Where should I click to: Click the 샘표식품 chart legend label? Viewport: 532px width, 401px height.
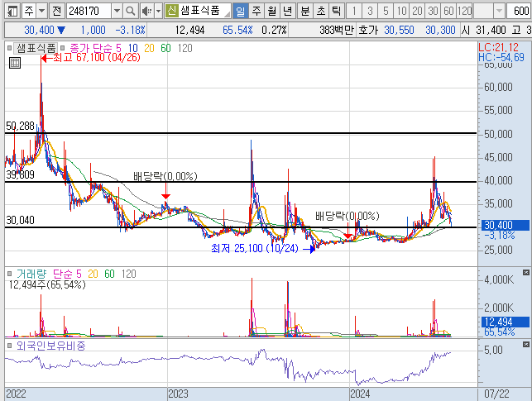point(36,48)
